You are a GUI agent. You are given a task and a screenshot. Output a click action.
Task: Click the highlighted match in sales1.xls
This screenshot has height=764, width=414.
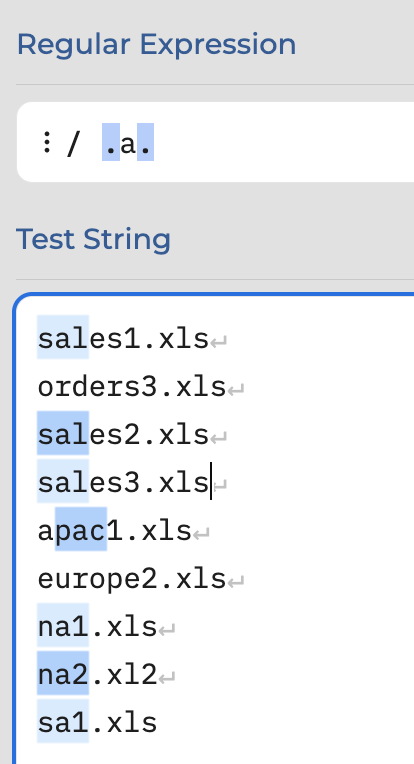tap(63, 337)
